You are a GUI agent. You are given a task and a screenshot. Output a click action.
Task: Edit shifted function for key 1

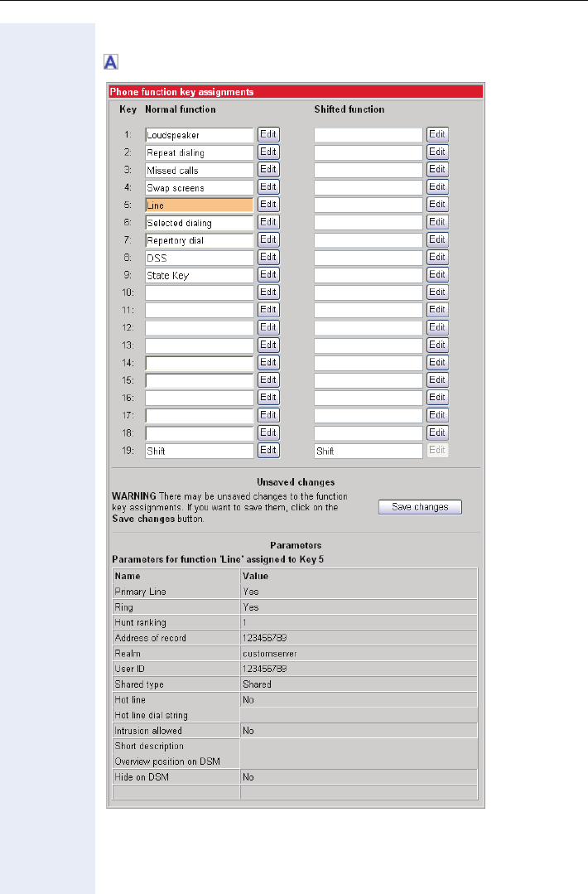437,134
